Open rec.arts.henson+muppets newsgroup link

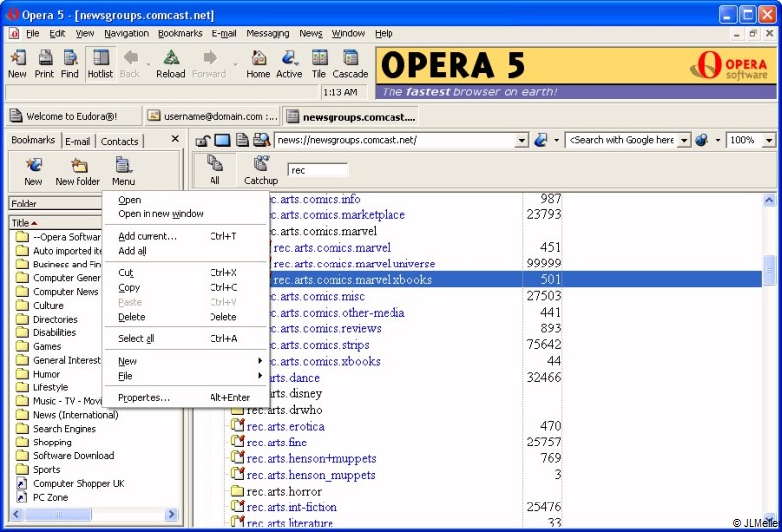click(311, 458)
